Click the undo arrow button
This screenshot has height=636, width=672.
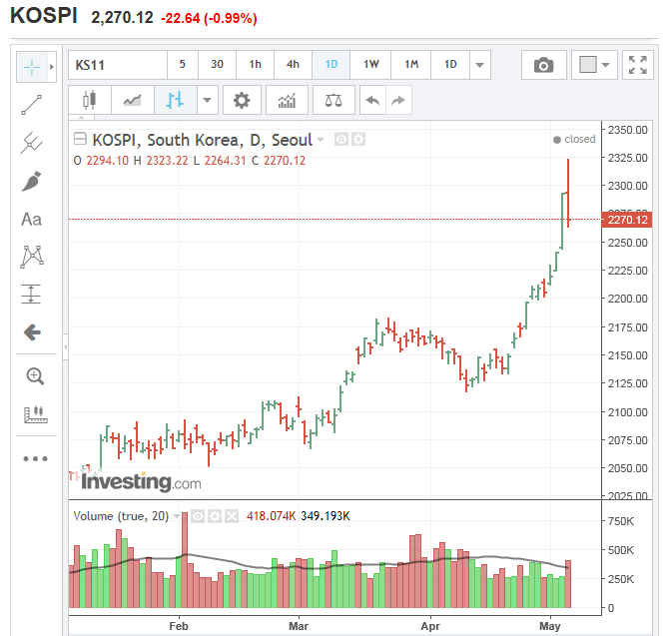click(372, 100)
